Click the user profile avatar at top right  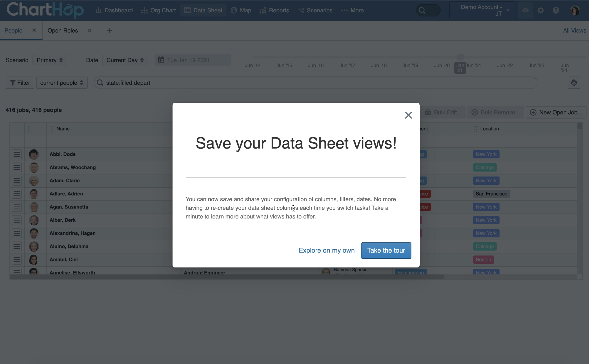pyautogui.click(x=575, y=10)
